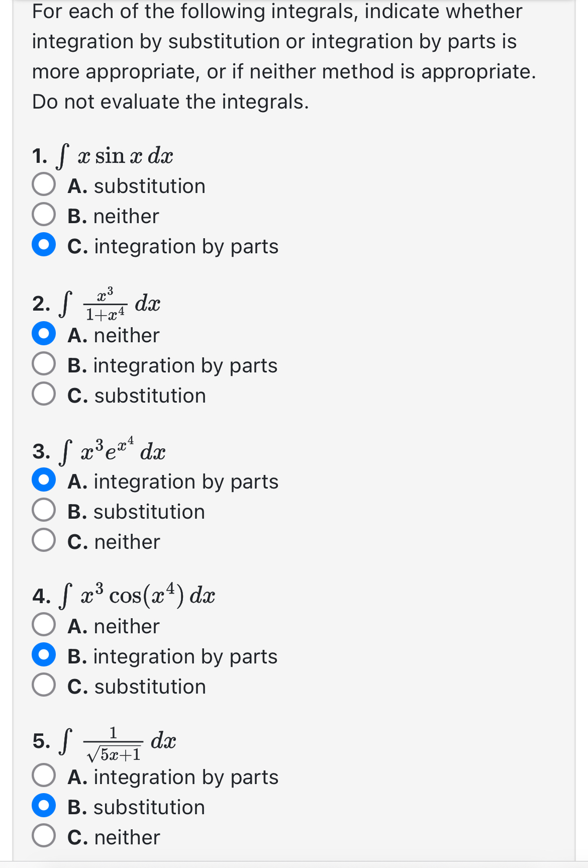588x868 pixels.
Task: Select "C. substitution" for question 4
Action: [45, 686]
